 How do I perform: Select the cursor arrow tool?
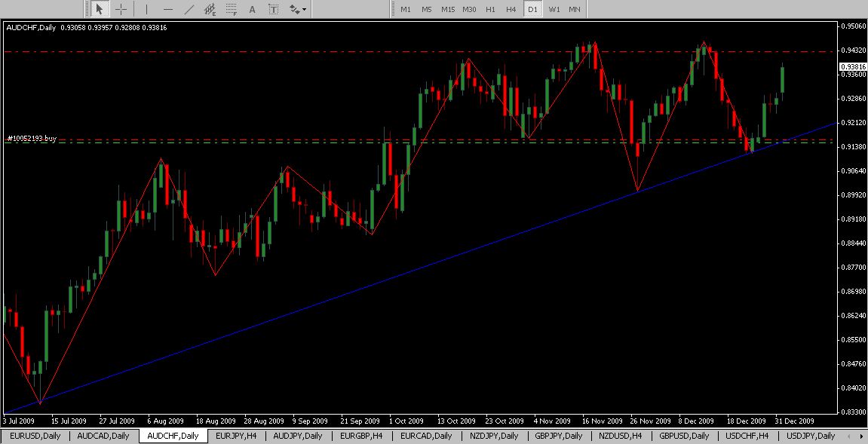pos(100,10)
